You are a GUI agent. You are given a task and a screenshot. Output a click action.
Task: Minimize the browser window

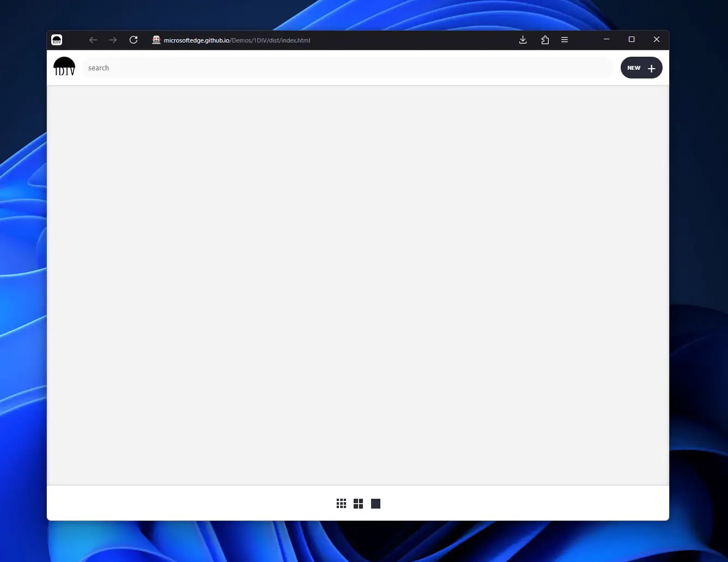[606, 39]
